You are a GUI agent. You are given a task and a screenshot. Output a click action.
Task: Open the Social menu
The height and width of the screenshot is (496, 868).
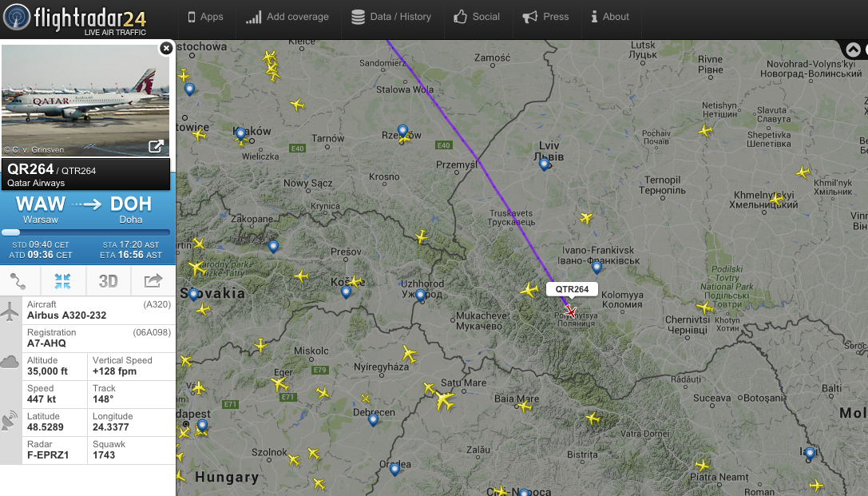(x=477, y=17)
